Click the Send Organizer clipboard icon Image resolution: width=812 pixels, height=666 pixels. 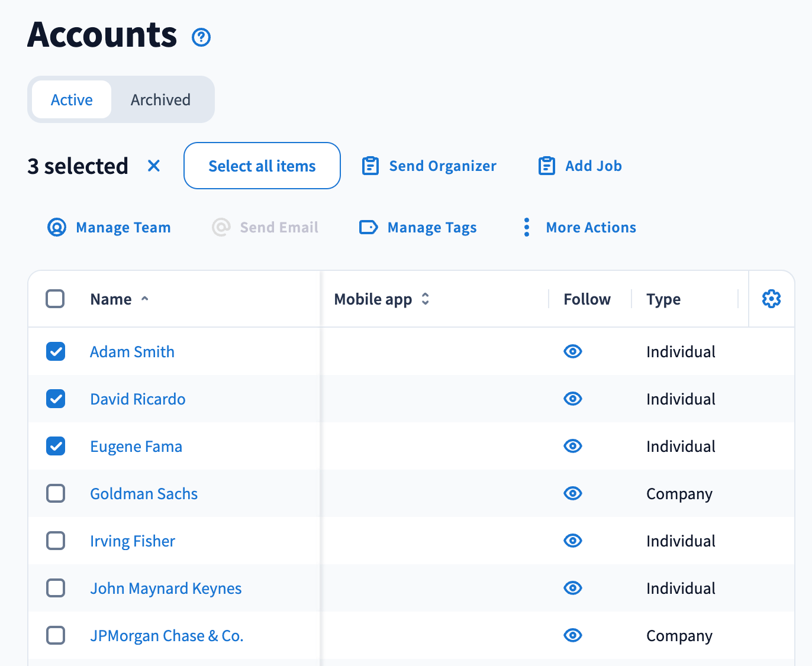coord(370,166)
